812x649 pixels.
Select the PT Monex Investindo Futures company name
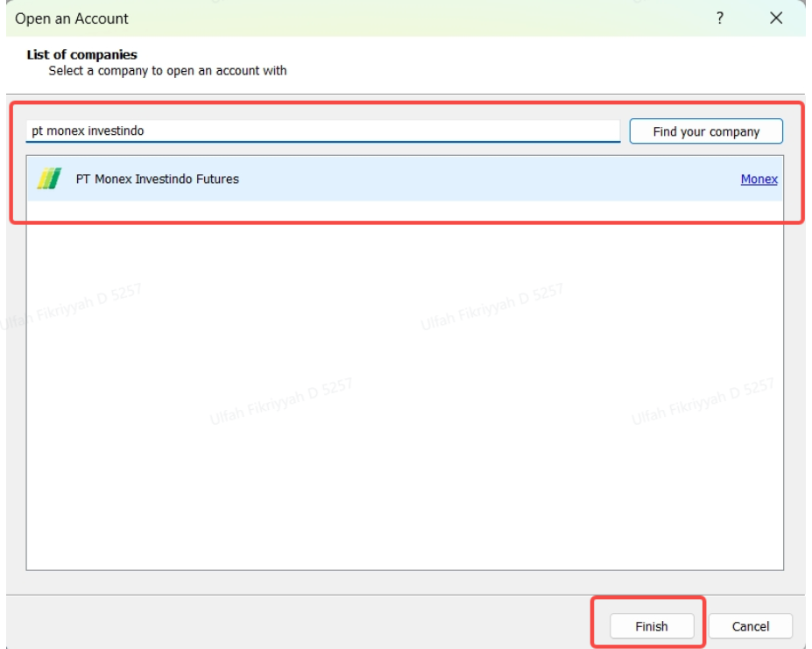coord(158,180)
